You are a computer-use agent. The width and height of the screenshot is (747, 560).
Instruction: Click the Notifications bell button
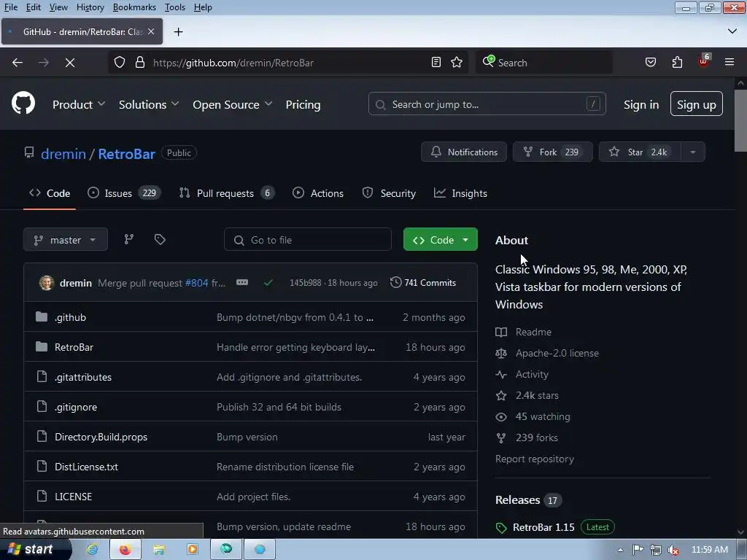(464, 152)
